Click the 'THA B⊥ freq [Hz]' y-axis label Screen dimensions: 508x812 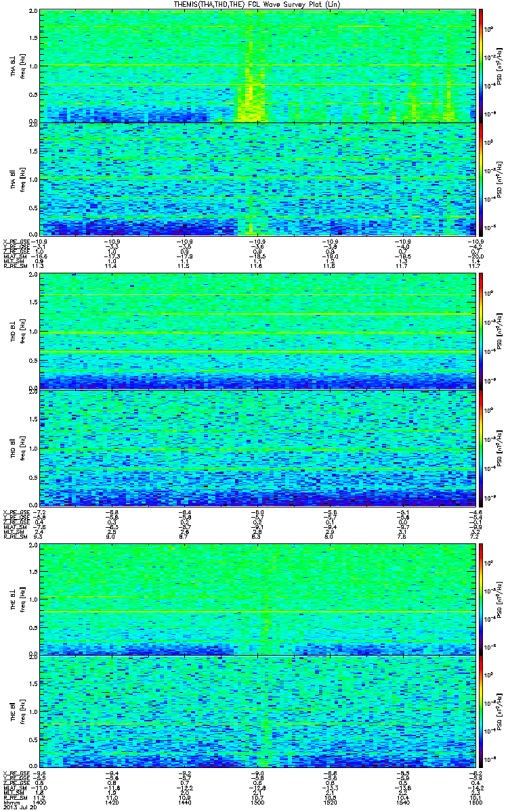tap(17, 66)
